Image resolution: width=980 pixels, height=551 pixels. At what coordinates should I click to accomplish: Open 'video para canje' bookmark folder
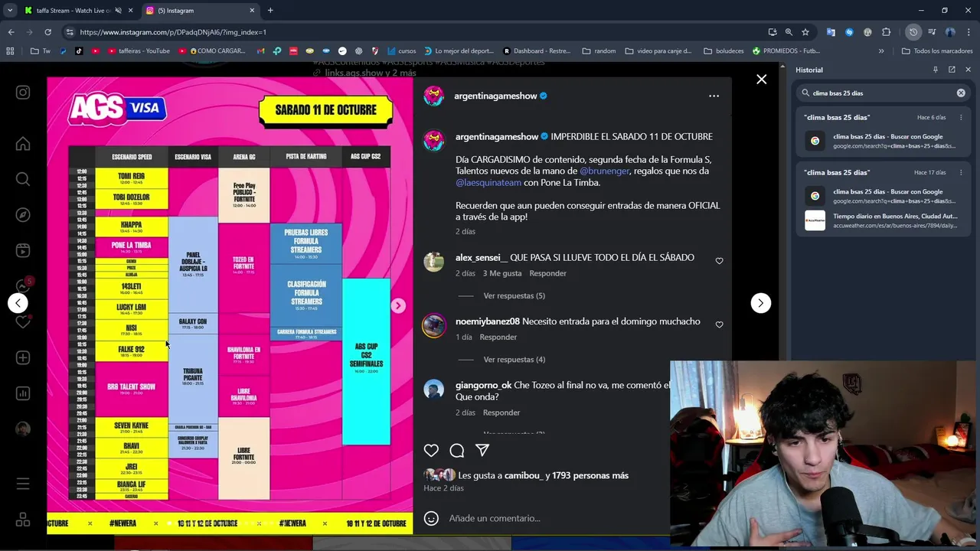pos(658,51)
